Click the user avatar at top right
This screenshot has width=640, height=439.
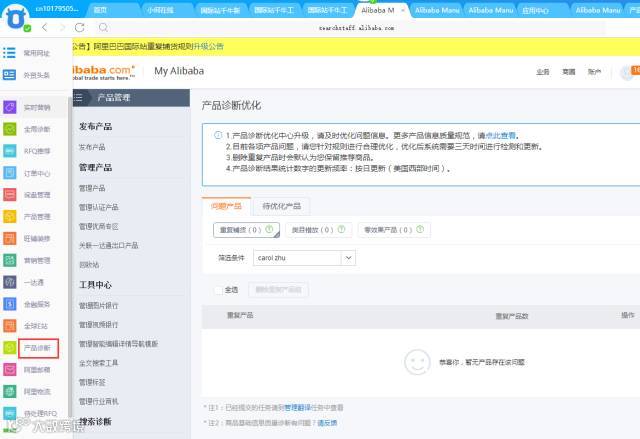[x=627, y=73]
